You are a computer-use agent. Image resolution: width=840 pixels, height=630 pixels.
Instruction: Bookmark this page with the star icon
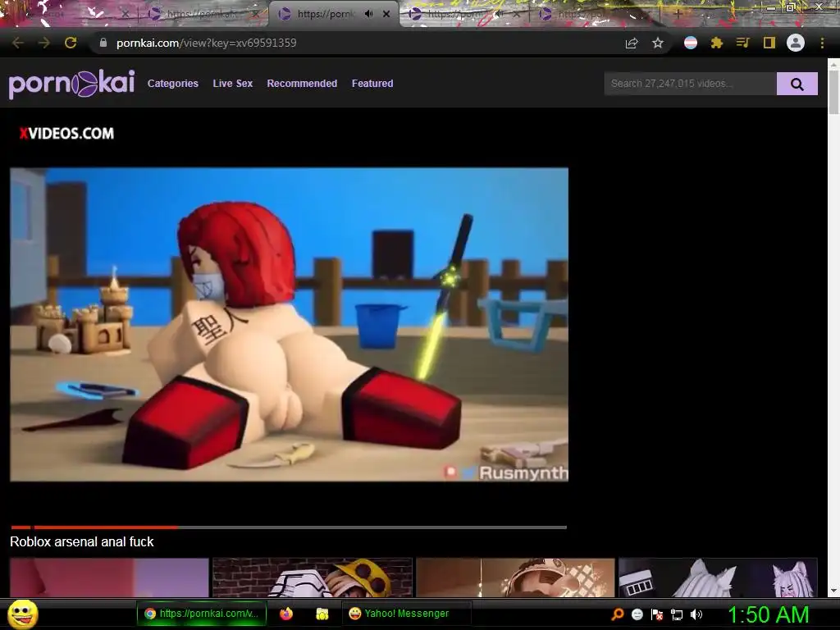tap(658, 43)
